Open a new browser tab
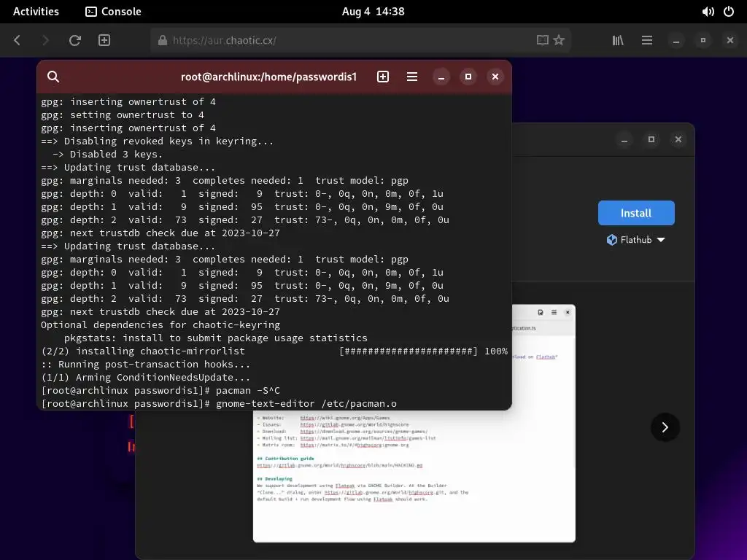Viewport: 747px width, 560px height. click(x=104, y=40)
